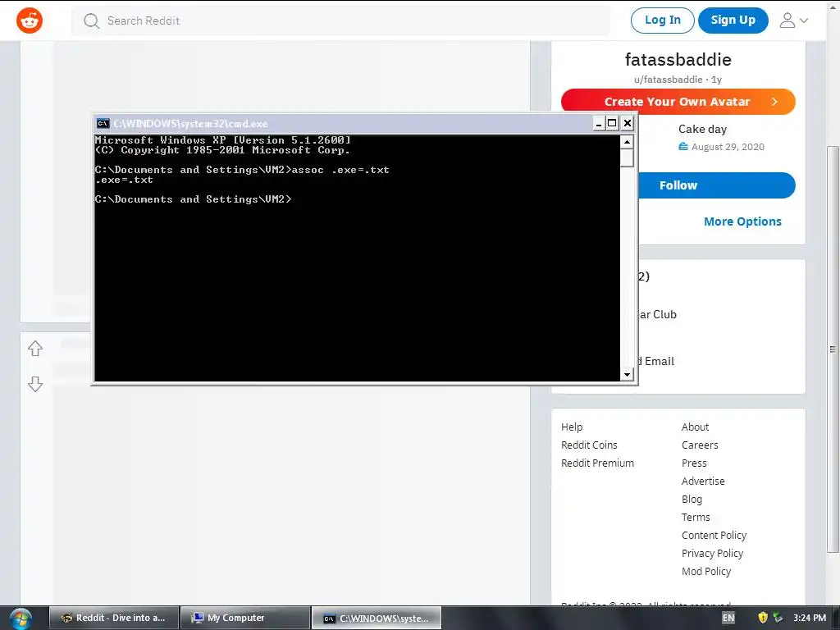Open the Reddit Premium link
840x630 pixels.
click(x=597, y=463)
